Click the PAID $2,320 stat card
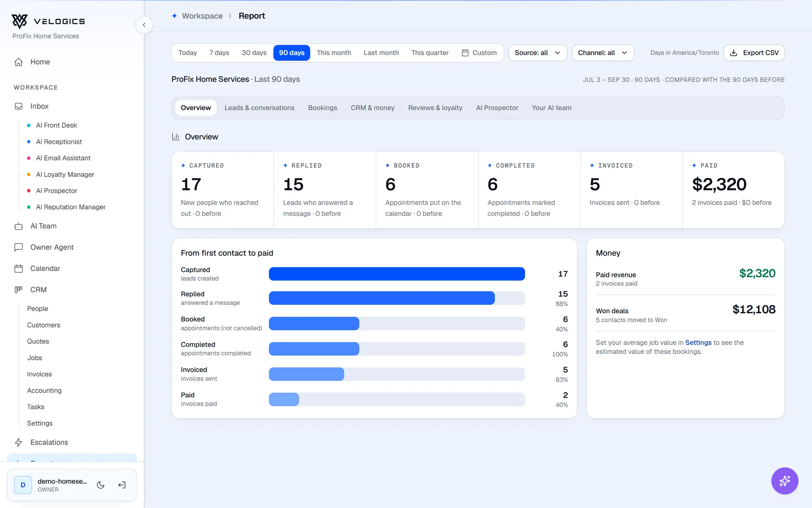 (733, 190)
